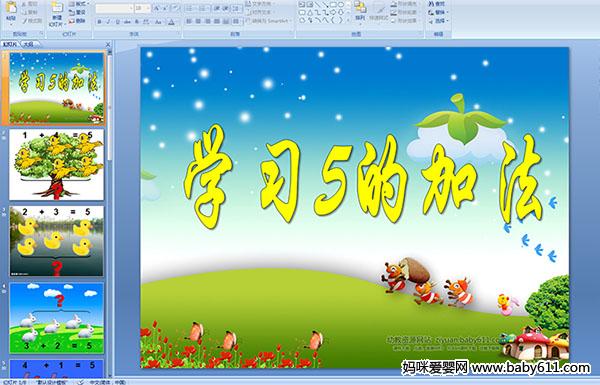This screenshot has height=385, width=600.
Task: Click the slide pane vertical scrollbar
Action: coord(110,214)
